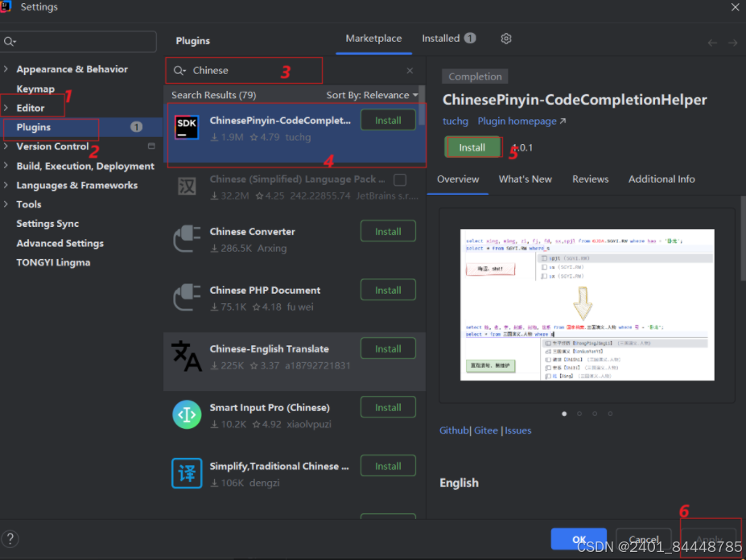Switch to the Installed tab
The width and height of the screenshot is (746, 560).
coord(448,39)
